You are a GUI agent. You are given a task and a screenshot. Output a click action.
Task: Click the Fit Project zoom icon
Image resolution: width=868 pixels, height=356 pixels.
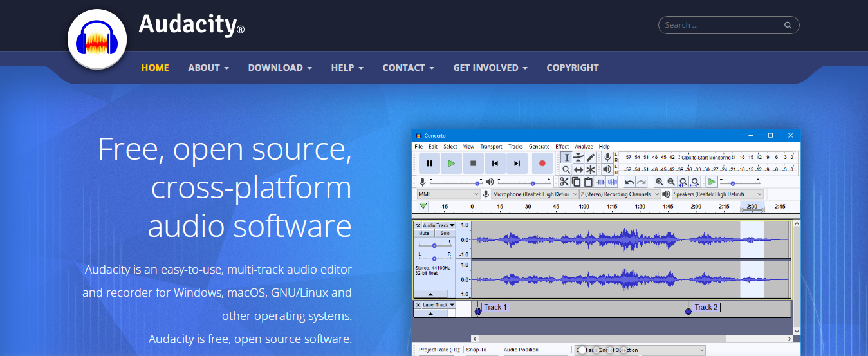[696, 182]
